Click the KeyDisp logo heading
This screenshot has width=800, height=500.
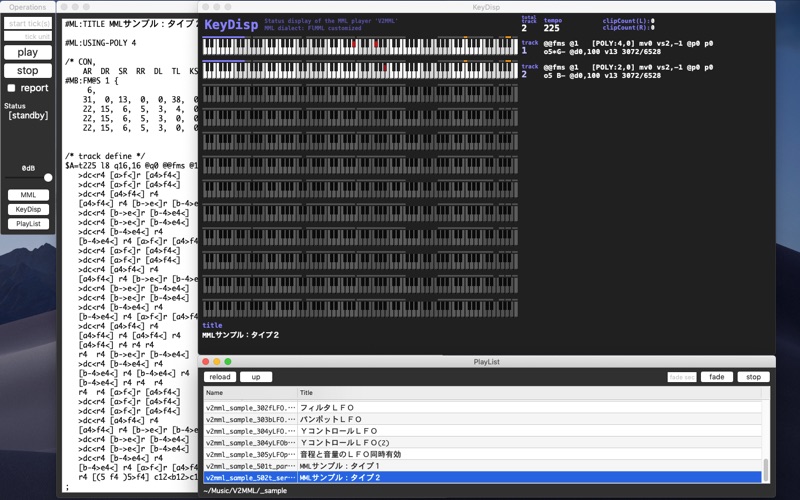[231, 24]
